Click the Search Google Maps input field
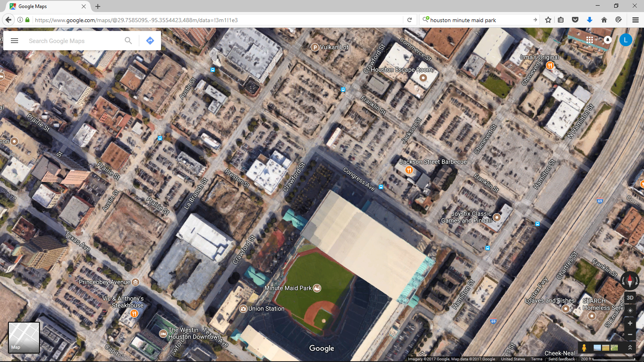 coord(72,41)
